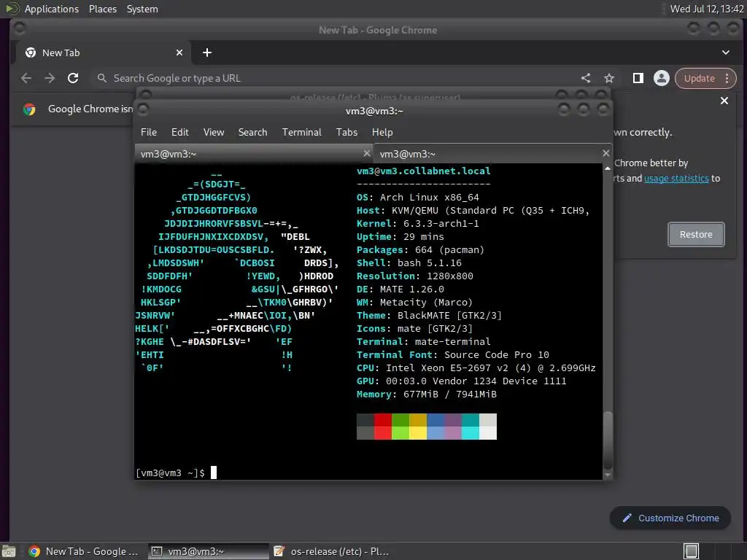Click the clock showing Wed Jul 12
Viewport: 747px width, 560px height.
pos(707,9)
